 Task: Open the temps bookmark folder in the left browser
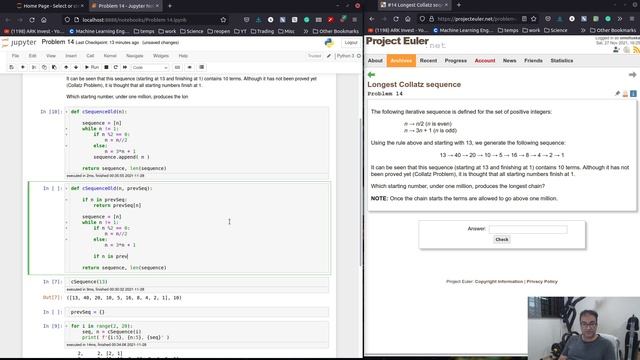point(144,31)
